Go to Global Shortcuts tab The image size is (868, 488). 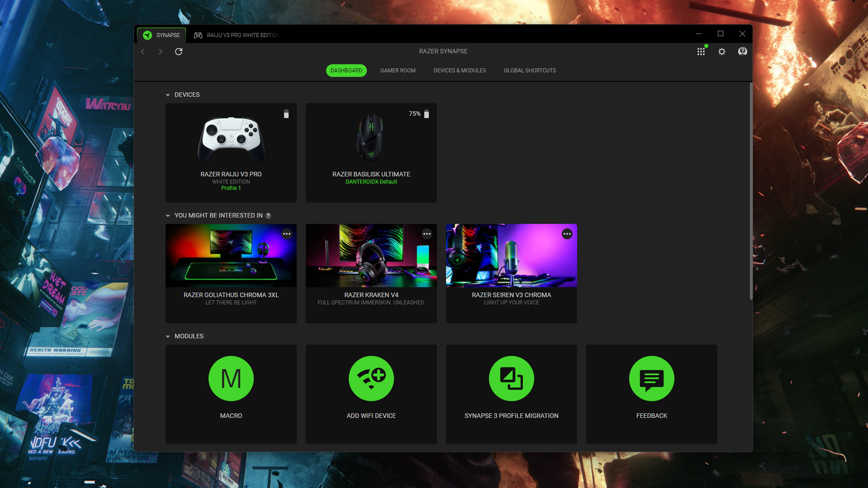coord(530,70)
